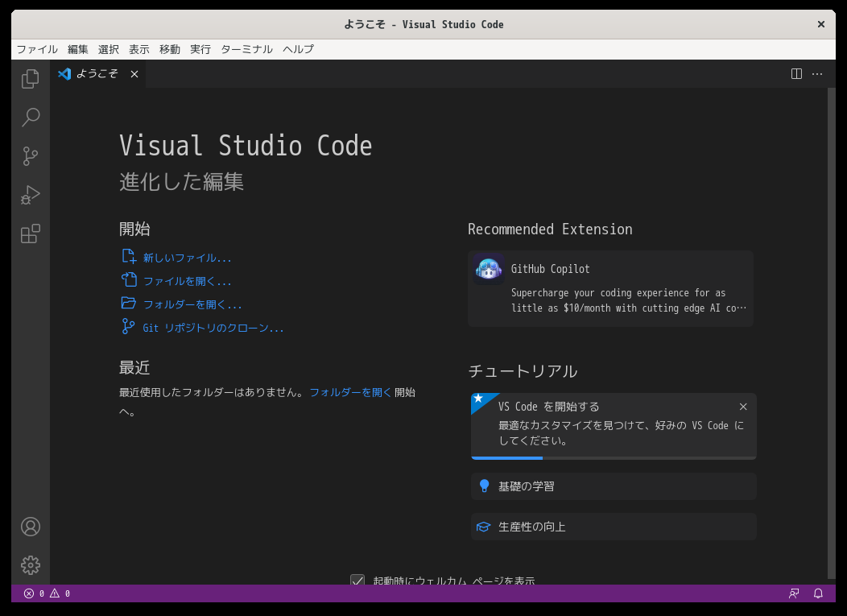
Task: Click the GitHub Copilot extension icon
Action: (x=489, y=269)
